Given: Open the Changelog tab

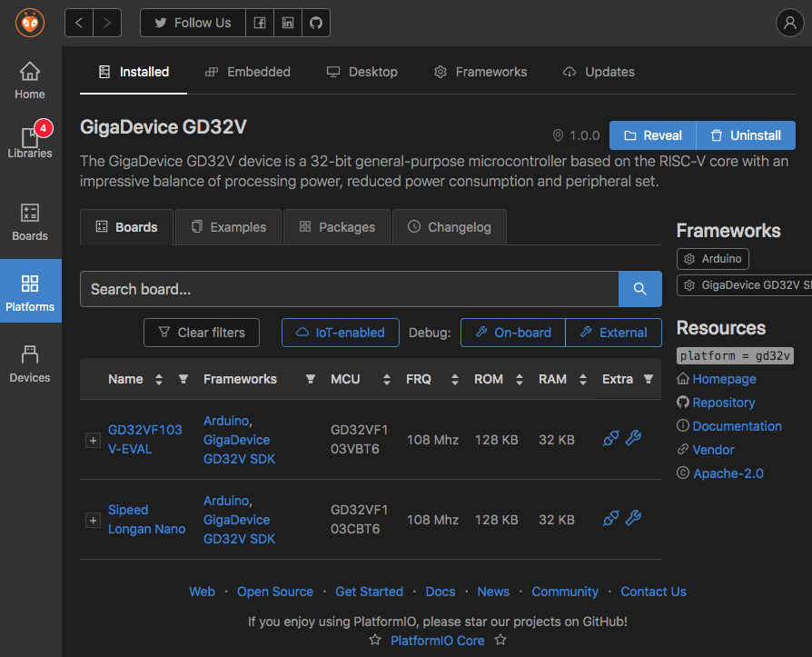Looking at the screenshot, I should 449,227.
